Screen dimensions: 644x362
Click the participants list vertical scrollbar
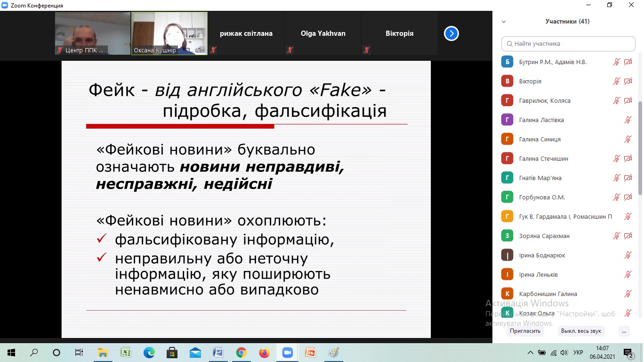640,148
